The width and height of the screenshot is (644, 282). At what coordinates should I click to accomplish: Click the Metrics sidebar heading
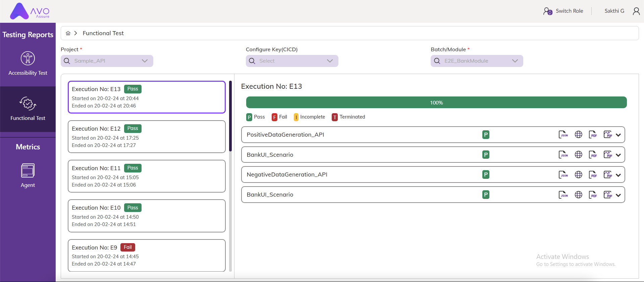point(28,147)
